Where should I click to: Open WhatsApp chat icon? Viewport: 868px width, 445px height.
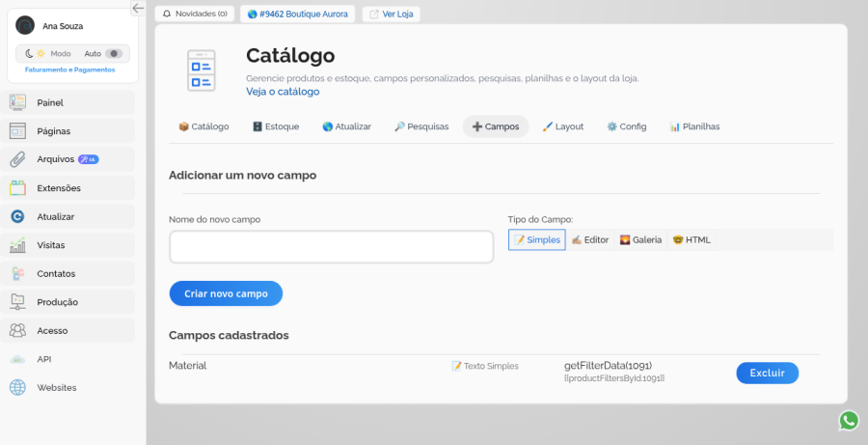(849, 421)
